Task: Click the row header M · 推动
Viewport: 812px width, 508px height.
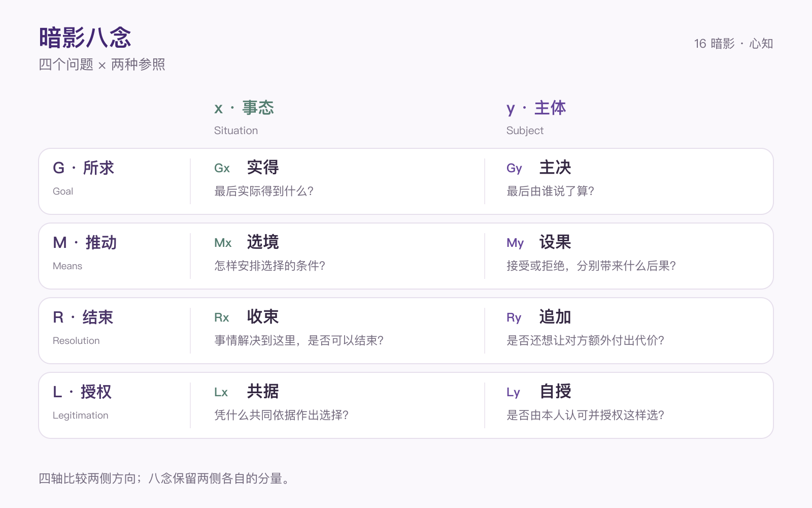Action: click(x=85, y=242)
